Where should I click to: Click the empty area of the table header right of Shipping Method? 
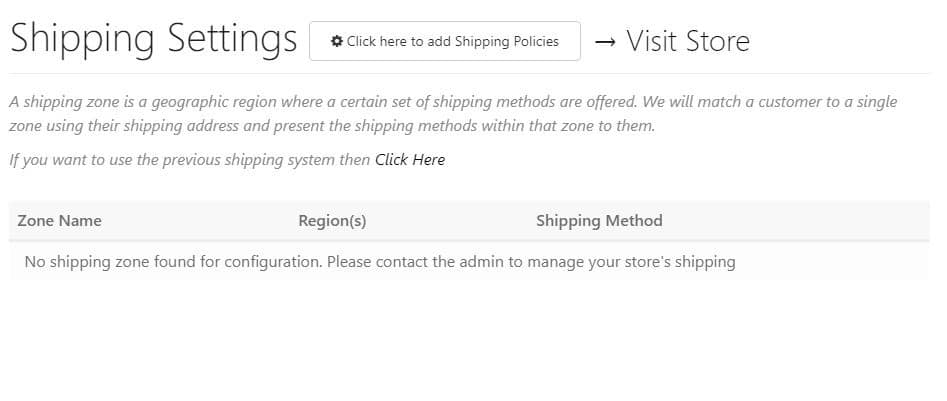tap(796, 221)
